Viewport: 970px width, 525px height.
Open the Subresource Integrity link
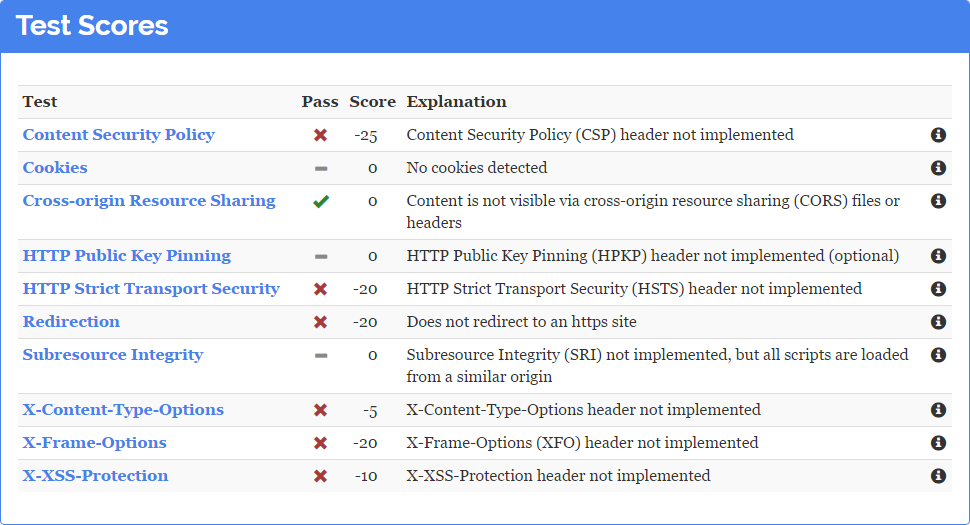[x=112, y=355]
